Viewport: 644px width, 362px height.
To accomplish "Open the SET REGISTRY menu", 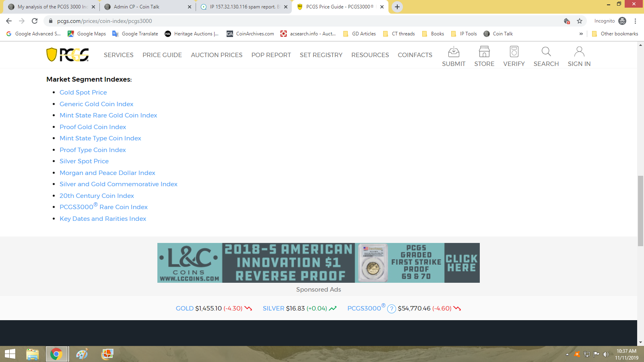I will click(321, 55).
